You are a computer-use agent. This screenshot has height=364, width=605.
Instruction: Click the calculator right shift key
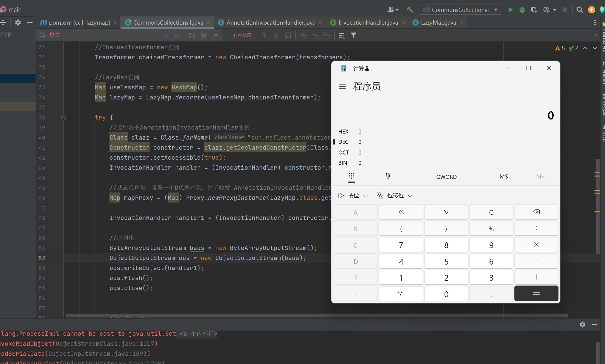(x=446, y=212)
